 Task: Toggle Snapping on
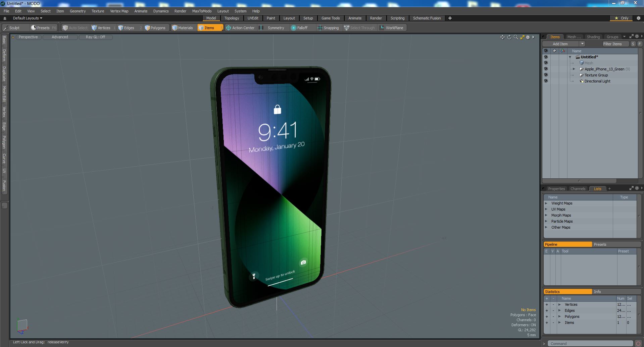328,28
